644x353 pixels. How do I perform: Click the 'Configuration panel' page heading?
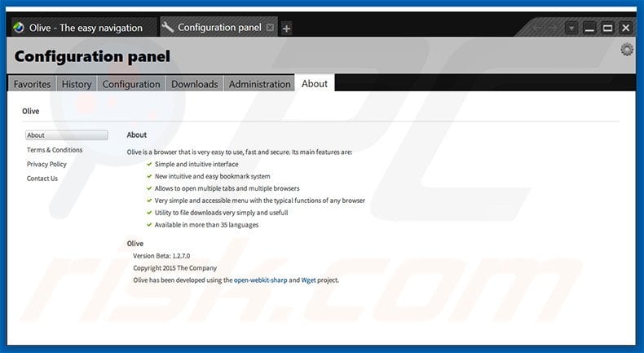click(x=92, y=56)
